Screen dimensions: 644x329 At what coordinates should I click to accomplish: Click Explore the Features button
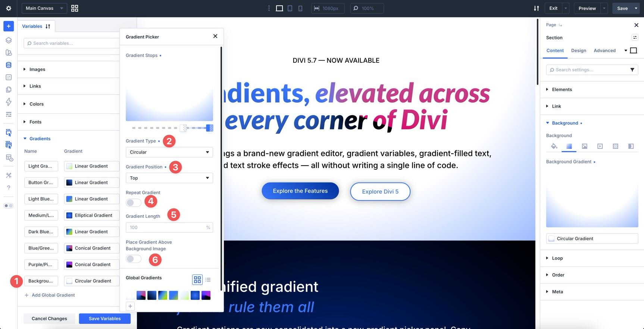click(300, 191)
